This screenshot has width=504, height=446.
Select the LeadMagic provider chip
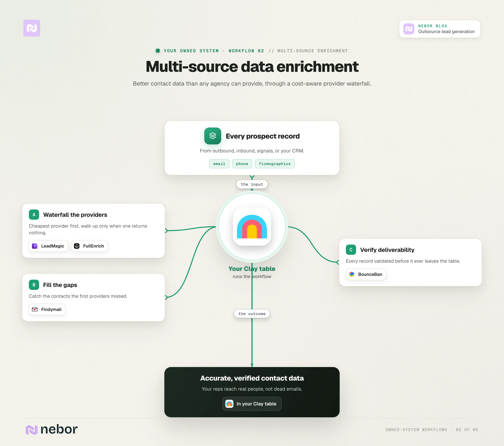point(48,246)
